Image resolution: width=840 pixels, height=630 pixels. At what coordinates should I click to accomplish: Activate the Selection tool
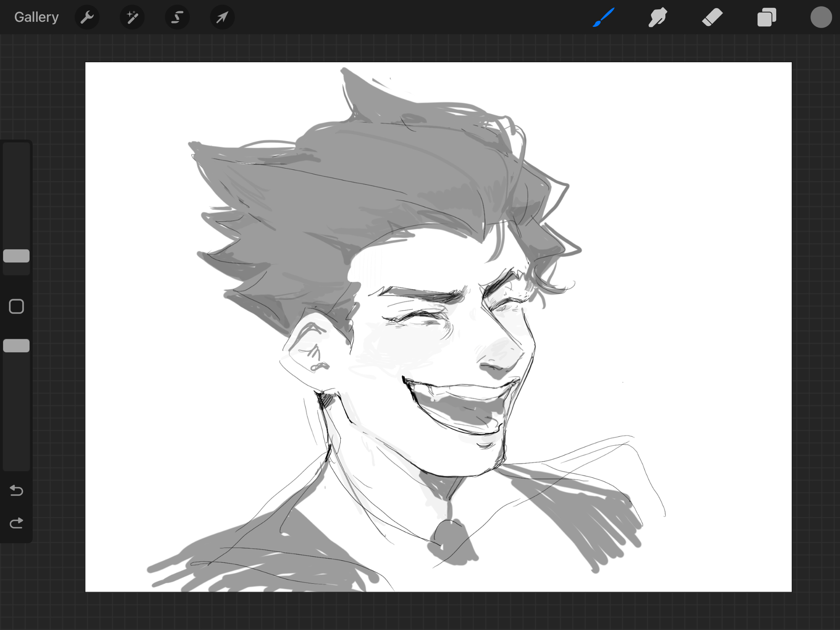177,17
